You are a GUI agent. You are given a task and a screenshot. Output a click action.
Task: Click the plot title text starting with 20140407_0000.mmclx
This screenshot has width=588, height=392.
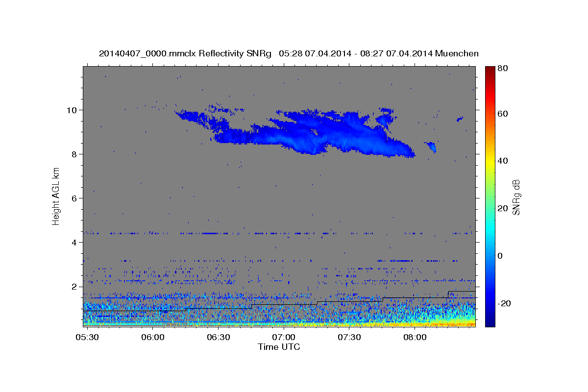tap(289, 53)
